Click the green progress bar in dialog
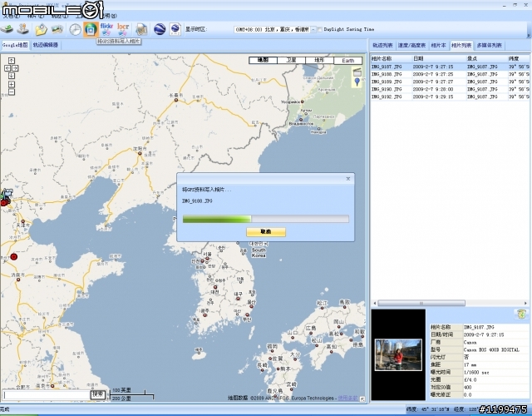 [x=266, y=219]
